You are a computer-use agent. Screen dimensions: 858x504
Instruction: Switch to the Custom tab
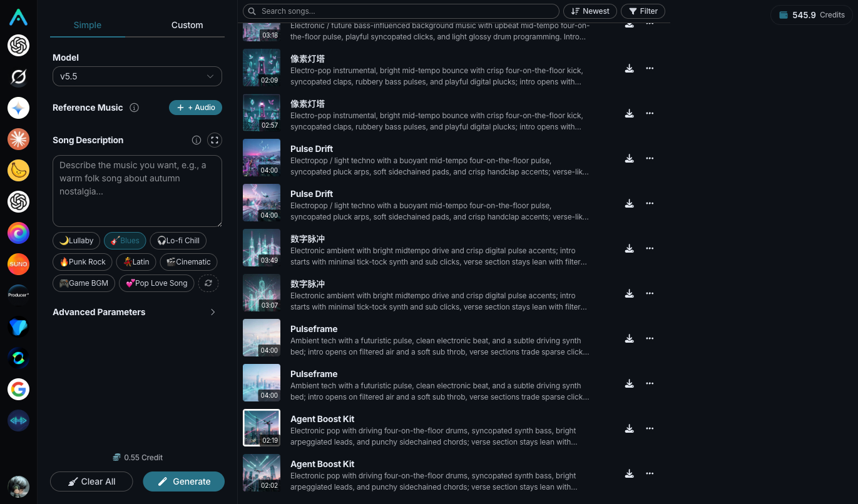187,25
